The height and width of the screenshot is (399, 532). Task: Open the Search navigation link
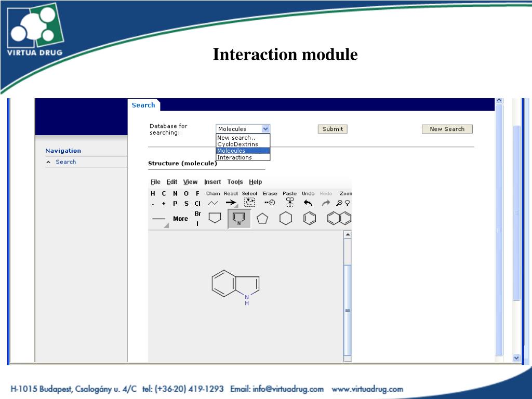[66, 162]
